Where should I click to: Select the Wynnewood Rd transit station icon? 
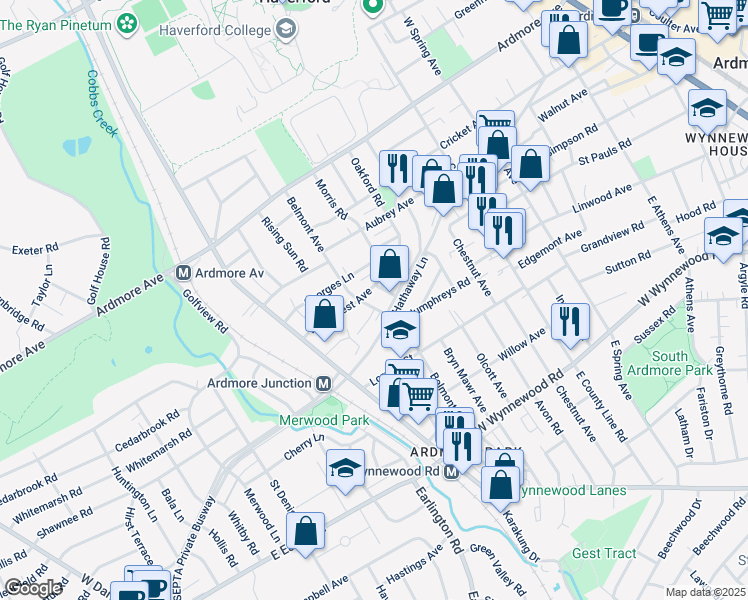451,471
